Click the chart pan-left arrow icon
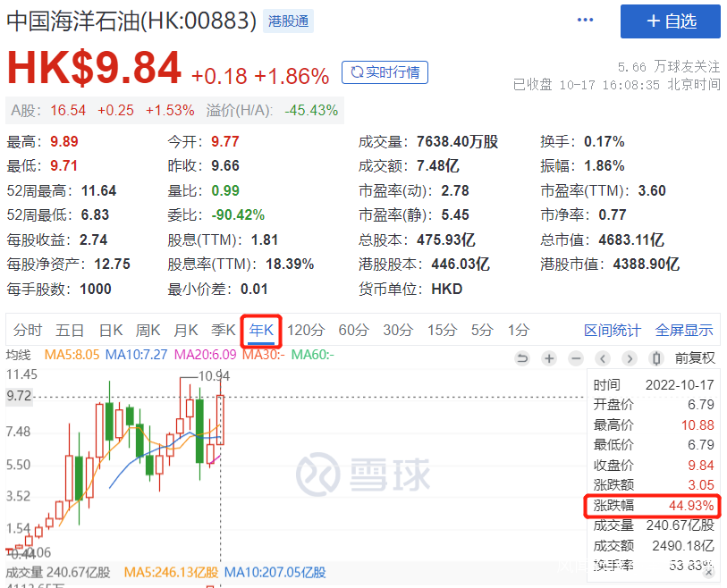This screenshot has width=727, height=588. point(603,358)
